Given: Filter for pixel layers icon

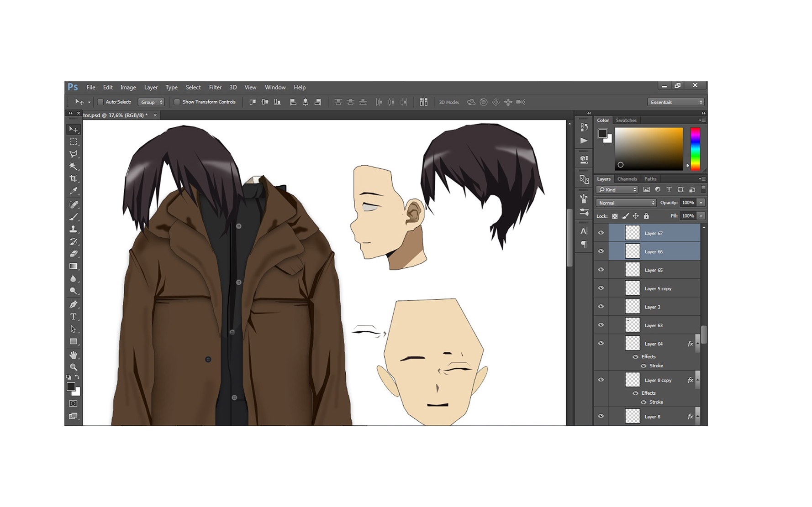Looking at the screenshot, I should (x=646, y=189).
